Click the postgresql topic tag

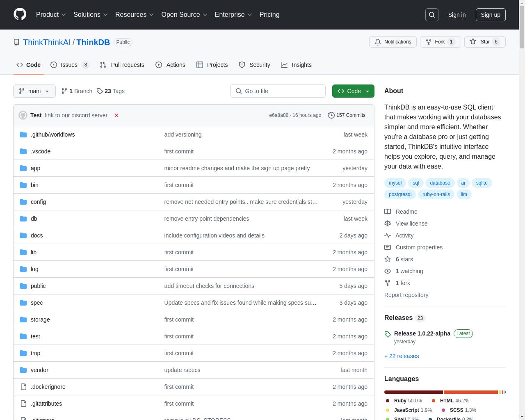point(400,194)
